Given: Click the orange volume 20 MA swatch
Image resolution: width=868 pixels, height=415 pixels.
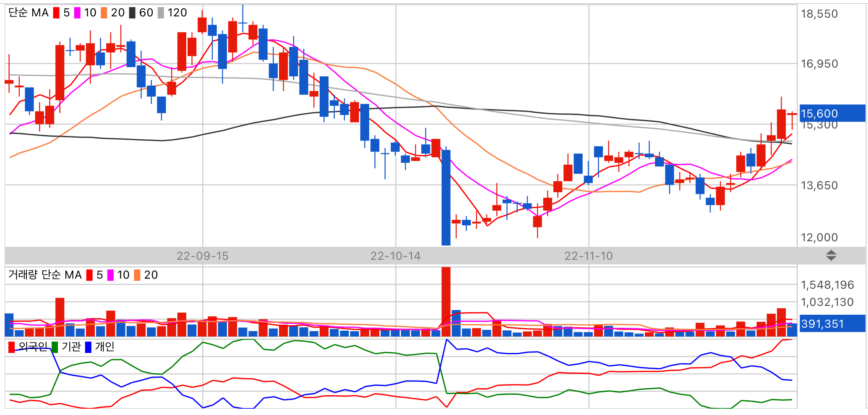Looking at the screenshot, I should click(x=137, y=275).
